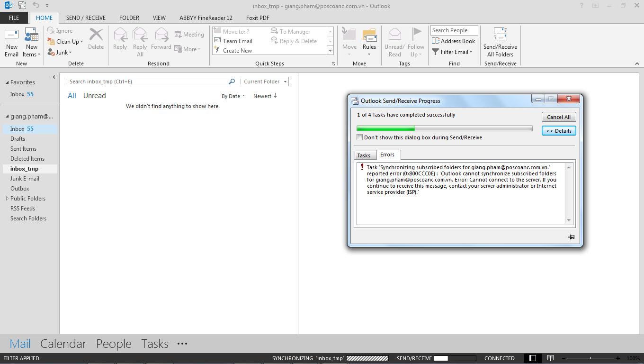Expand Public Folders

(x=7, y=199)
